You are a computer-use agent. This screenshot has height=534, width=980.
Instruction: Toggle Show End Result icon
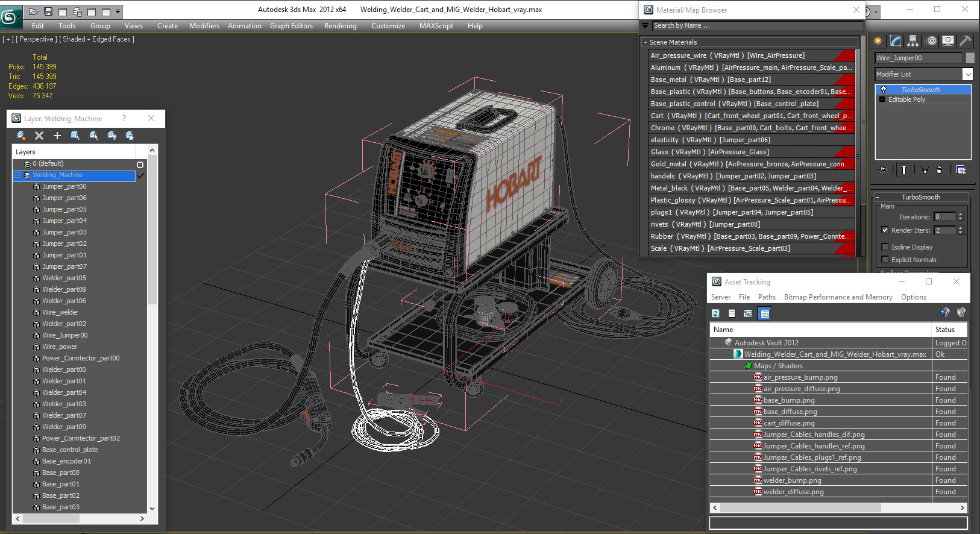click(903, 170)
